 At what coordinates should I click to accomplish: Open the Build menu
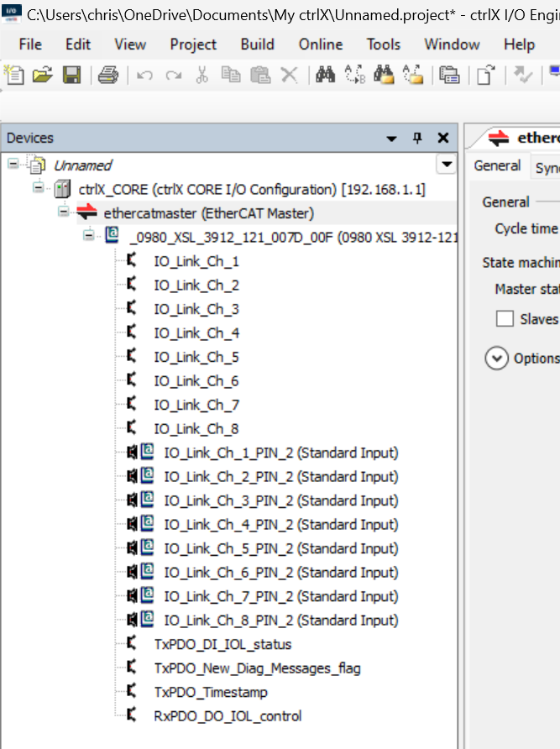(x=258, y=45)
